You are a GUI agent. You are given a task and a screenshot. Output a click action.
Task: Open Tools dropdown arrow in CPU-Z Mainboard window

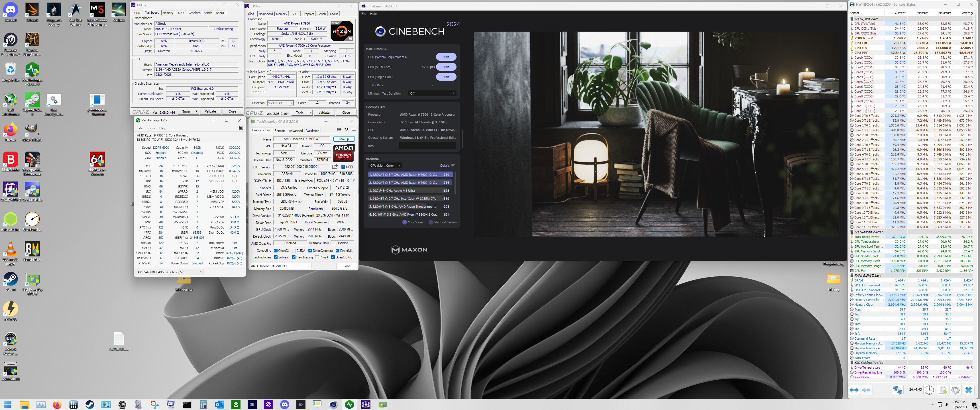tap(196, 111)
